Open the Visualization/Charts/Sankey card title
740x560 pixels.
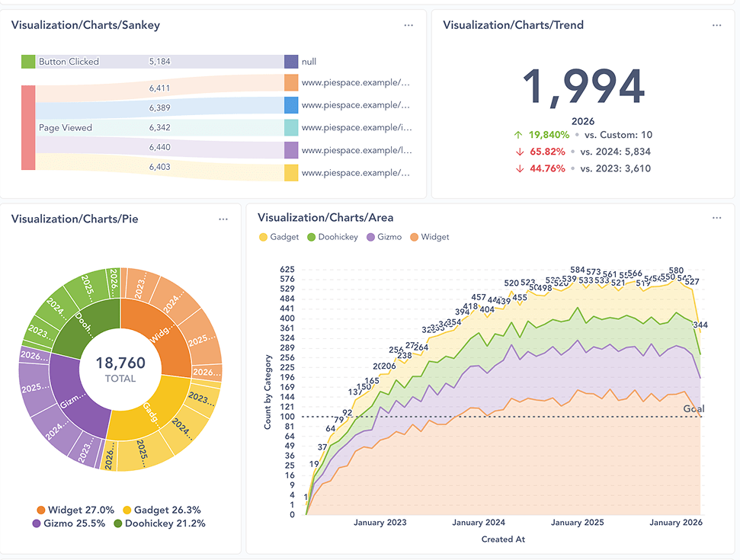85,25
